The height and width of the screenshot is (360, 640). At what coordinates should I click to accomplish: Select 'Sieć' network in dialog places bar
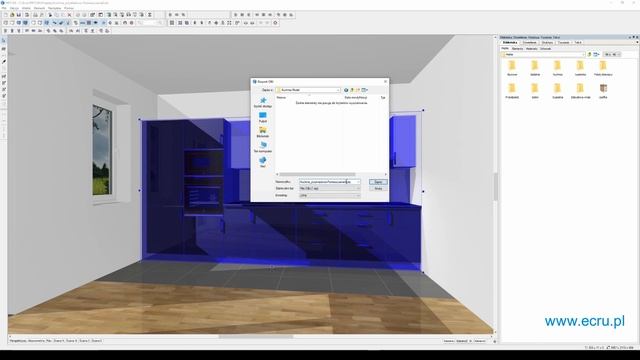point(263,162)
